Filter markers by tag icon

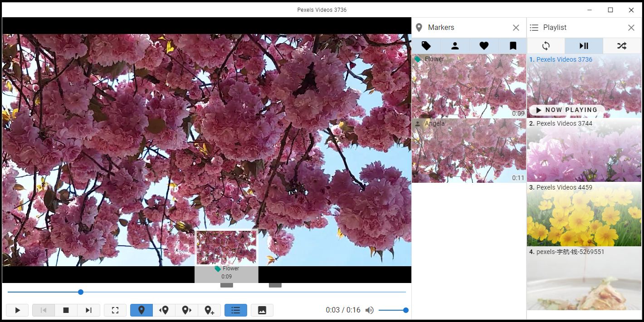pyautogui.click(x=426, y=46)
